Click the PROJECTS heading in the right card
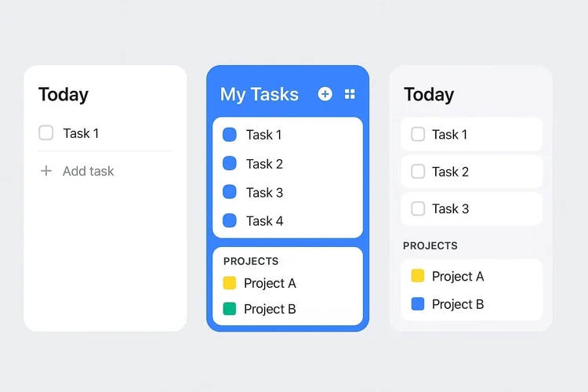Viewport: 588px width, 392px height. coord(430,245)
